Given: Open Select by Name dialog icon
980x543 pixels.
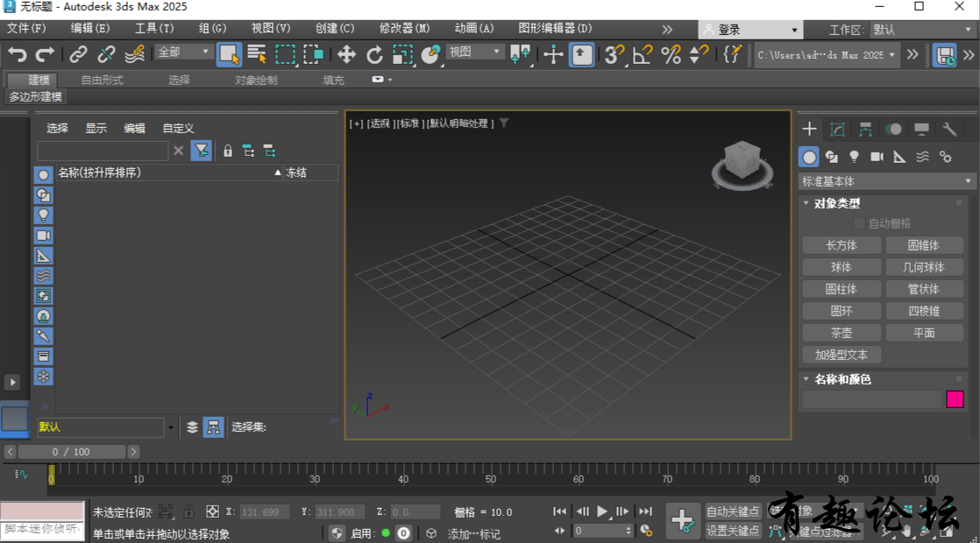Looking at the screenshot, I should pyautogui.click(x=257, y=55).
